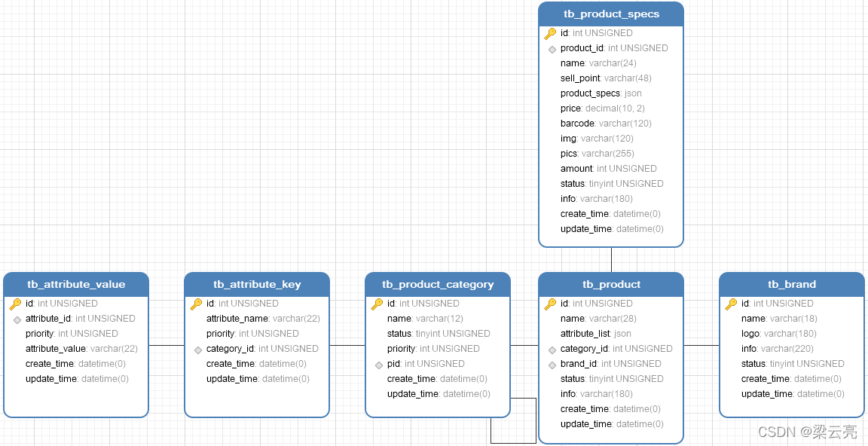This screenshot has width=868, height=446.
Task: Click the attribute_value varchar(22) field
Action: [x=81, y=349]
